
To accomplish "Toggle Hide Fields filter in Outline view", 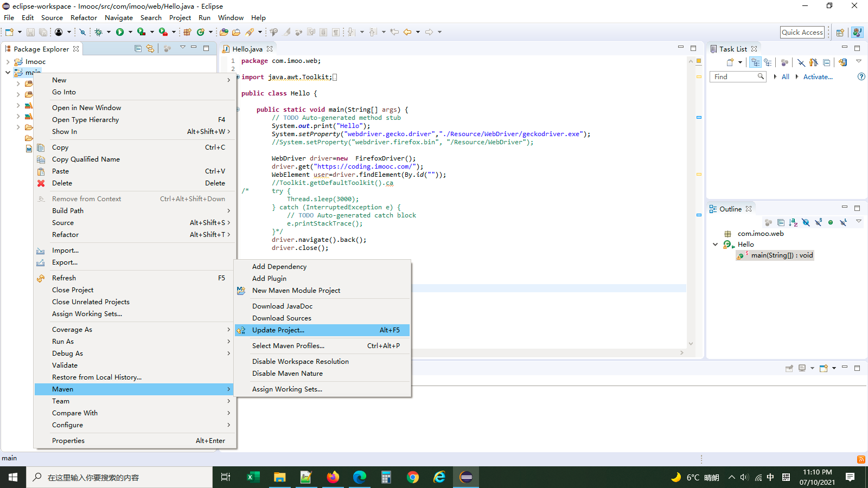I will [x=806, y=222].
